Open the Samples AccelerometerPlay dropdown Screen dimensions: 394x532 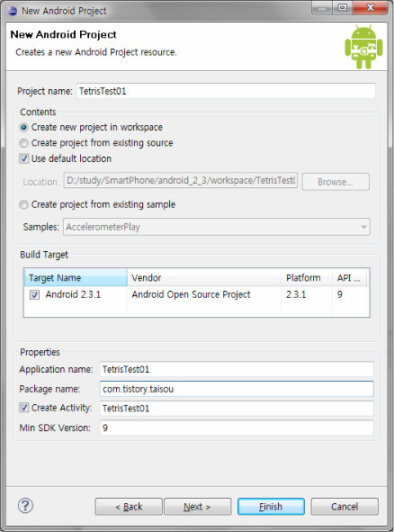tap(217, 227)
